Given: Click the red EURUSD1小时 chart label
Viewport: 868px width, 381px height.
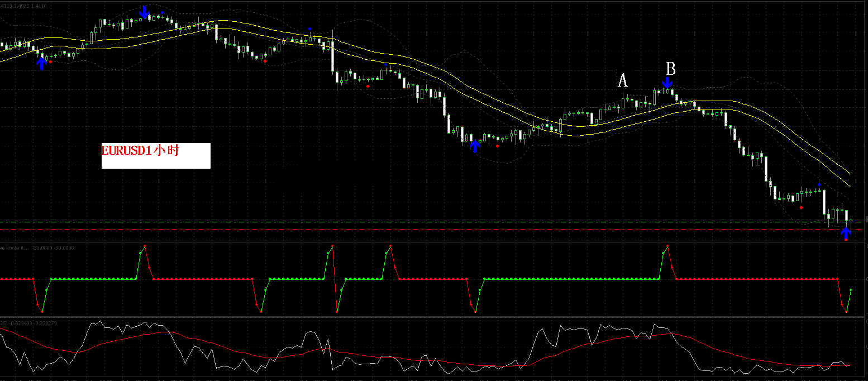Looking at the screenshot, I should click(140, 150).
